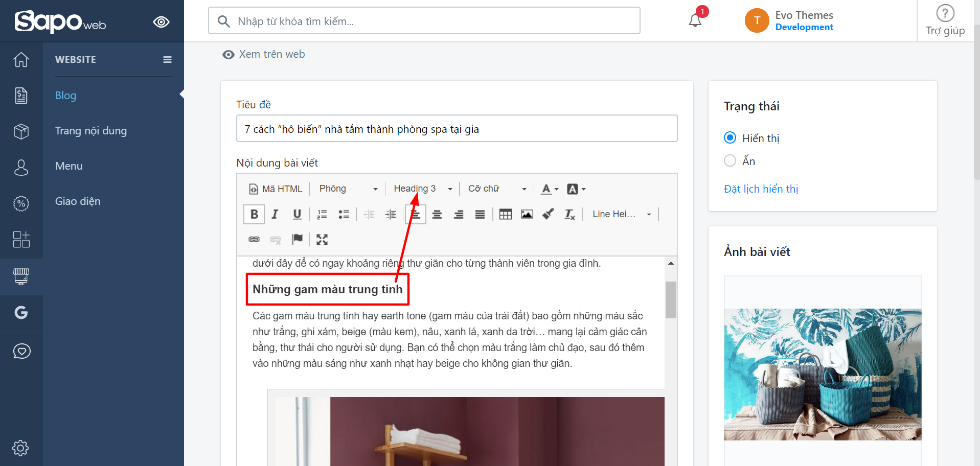Toggle the sidebar preview eye icon

(x=161, y=22)
